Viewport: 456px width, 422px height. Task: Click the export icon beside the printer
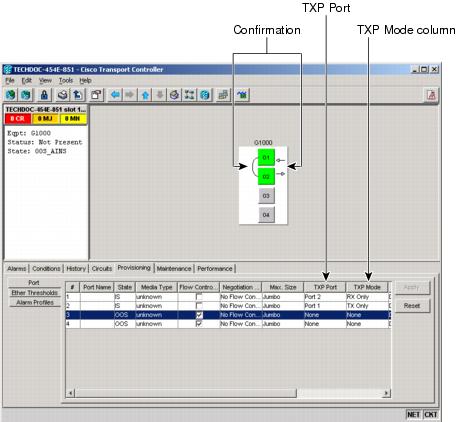[x=78, y=95]
